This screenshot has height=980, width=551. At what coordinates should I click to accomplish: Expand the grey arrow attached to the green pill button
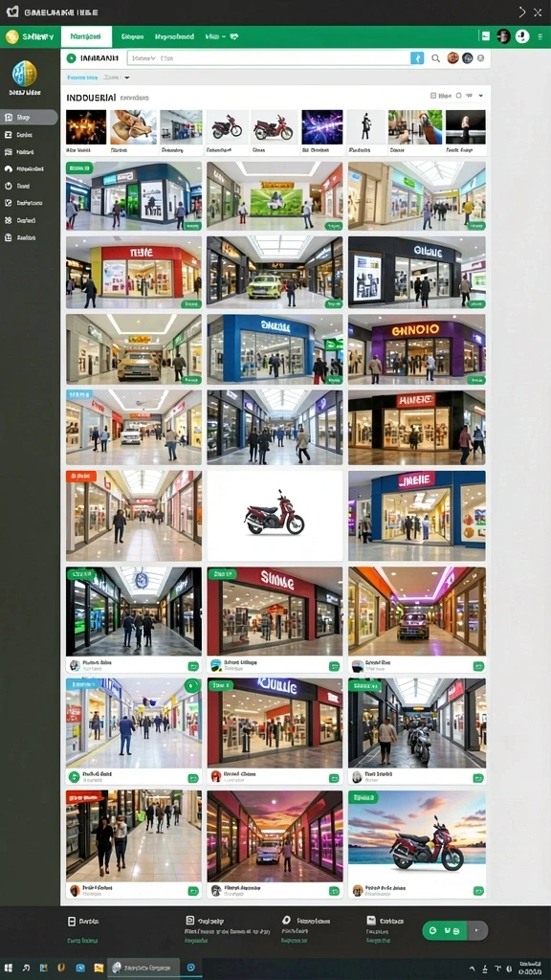tap(477, 930)
